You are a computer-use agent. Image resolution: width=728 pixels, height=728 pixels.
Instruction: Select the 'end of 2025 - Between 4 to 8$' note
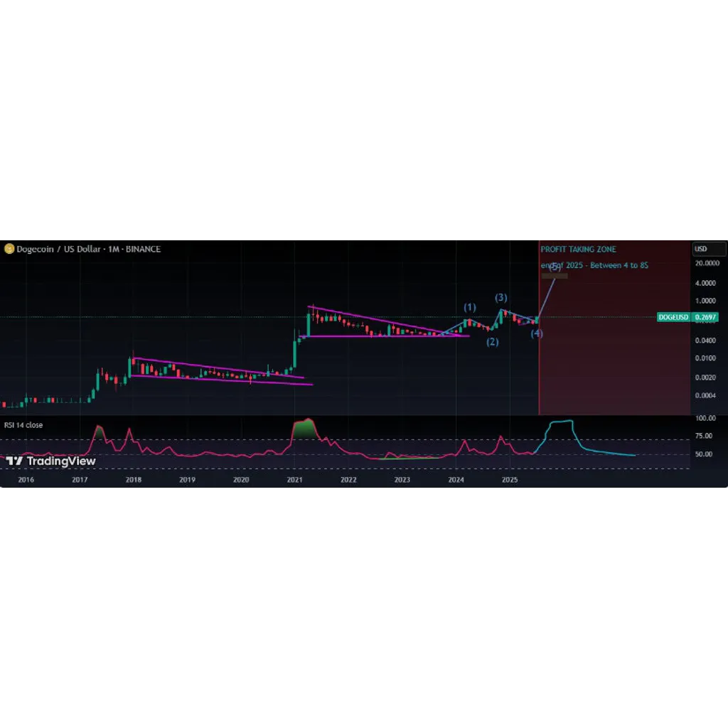coord(594,265)
